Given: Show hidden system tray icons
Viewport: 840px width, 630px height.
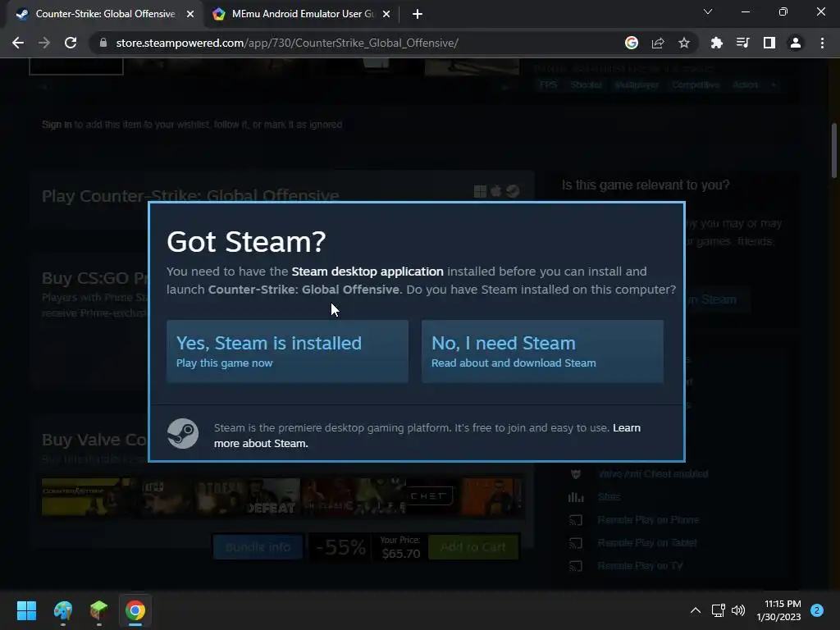Looking at the screenshot, I should [x=696, y=610].
